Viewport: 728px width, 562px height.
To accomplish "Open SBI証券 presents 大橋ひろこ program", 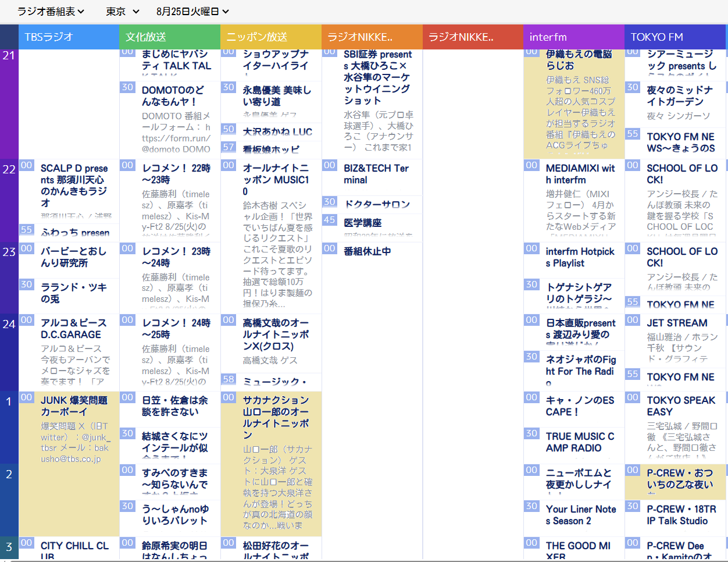I will coord(372,103).
